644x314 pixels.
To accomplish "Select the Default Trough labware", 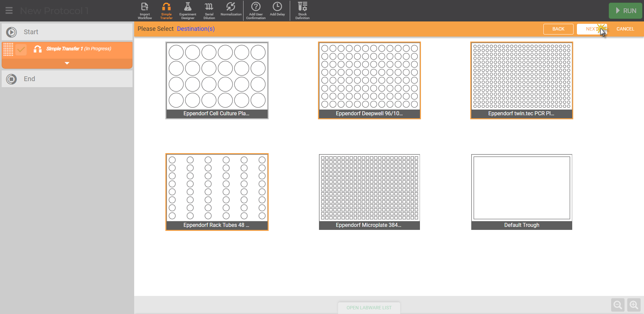I will click(x=522, y=192).
